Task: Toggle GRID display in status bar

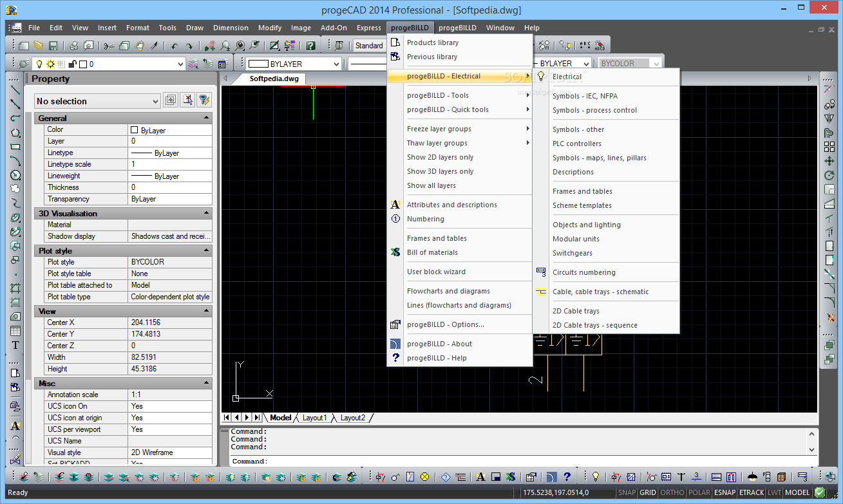Action: (x=648, y=492)
